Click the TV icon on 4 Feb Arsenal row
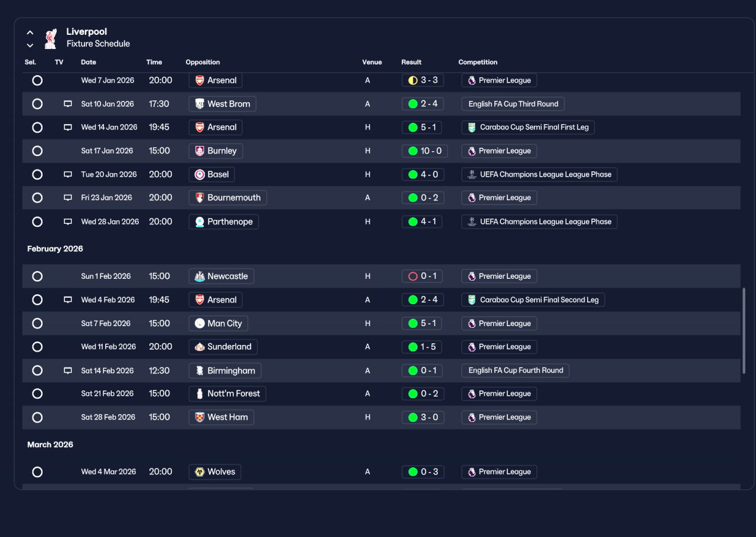The height and width of the screenshot is (537, 756). tap(68, 300)
